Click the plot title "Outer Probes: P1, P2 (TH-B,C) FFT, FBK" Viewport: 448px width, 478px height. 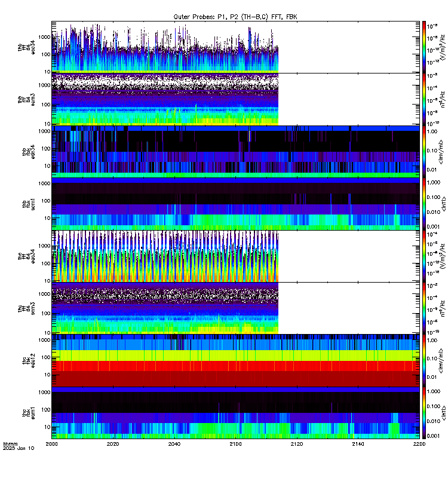[235, 17]
